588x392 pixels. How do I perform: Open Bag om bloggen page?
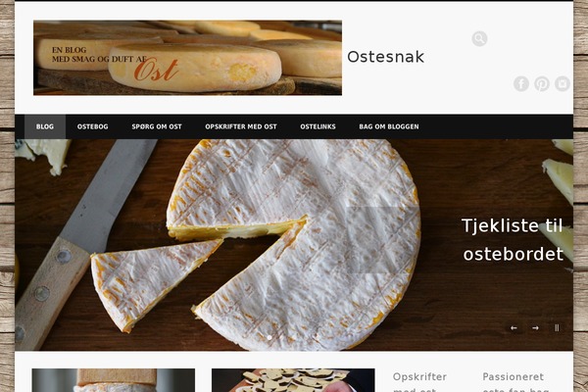click(x=389, y=126)
